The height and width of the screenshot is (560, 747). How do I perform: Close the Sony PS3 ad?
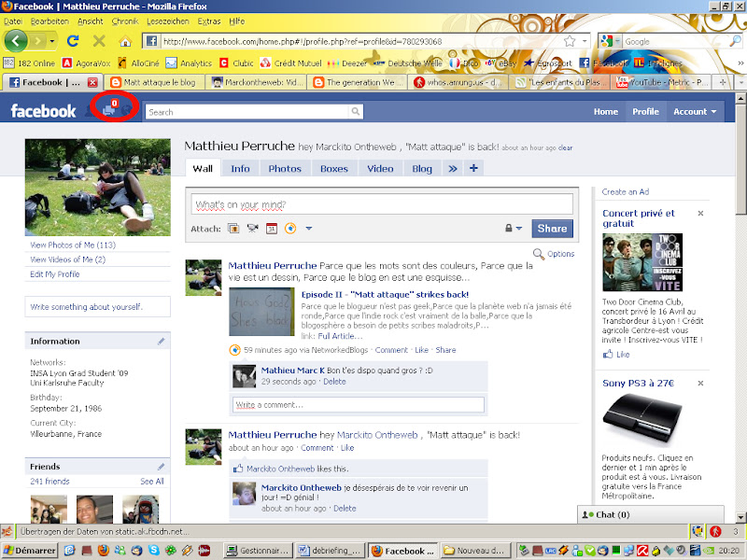(700, 383)
